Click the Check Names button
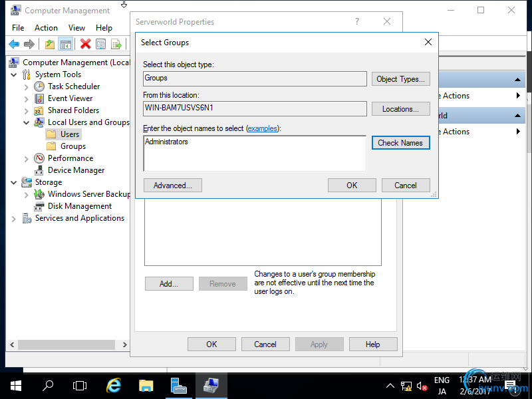The image size is (532, 399). [x=401, y=143]
